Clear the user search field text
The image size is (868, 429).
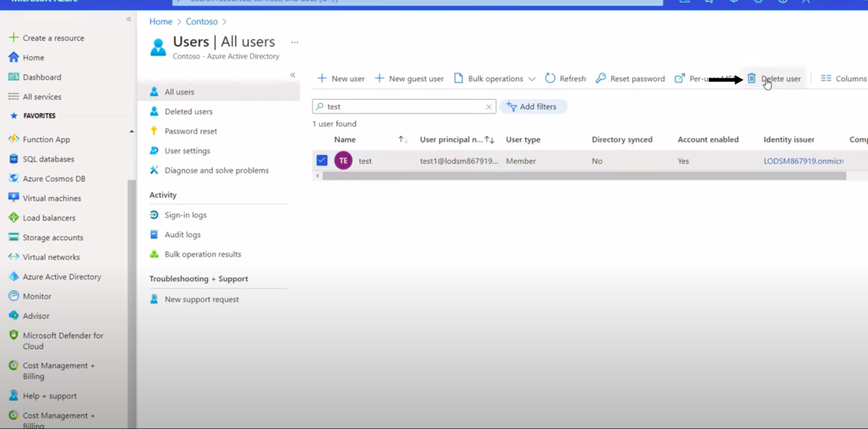(488, 106)
